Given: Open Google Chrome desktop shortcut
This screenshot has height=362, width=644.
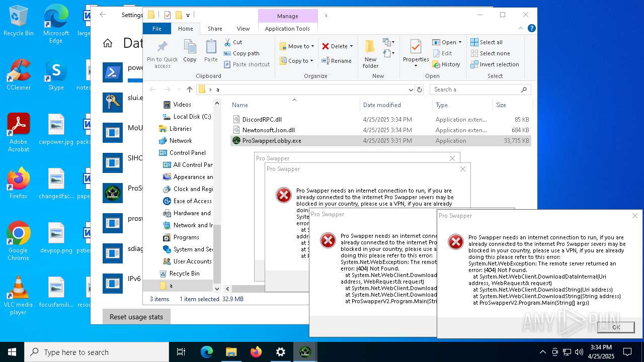Looking at the screenshot, I should 19,241.
